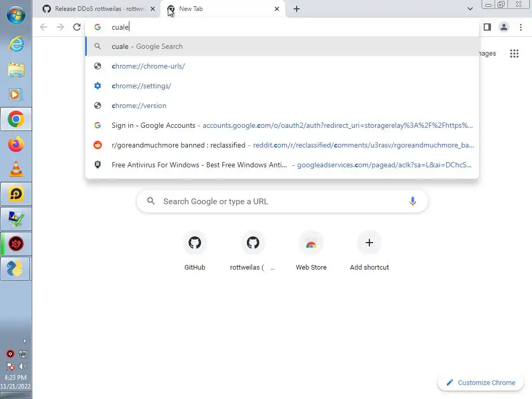Toggle the side panel icon
Screen dimensions: 532x399
pos(487,27)
